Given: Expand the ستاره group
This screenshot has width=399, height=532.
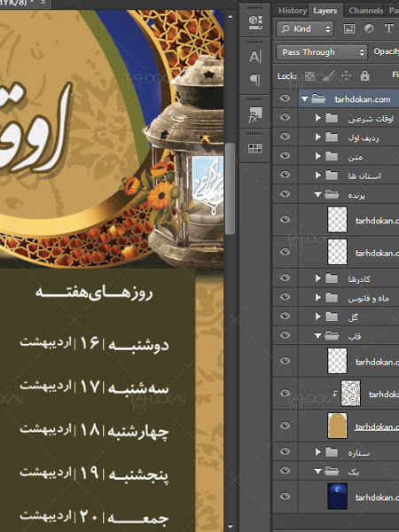Looking at the screenshot, I should 318,452.
